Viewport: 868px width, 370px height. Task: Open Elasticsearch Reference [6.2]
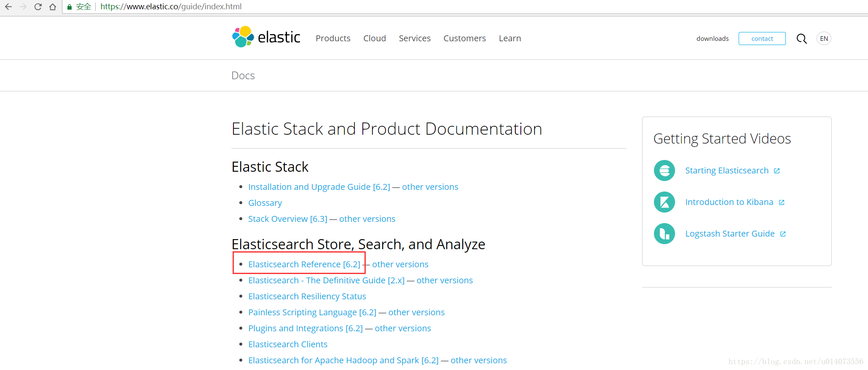[304, 264]
